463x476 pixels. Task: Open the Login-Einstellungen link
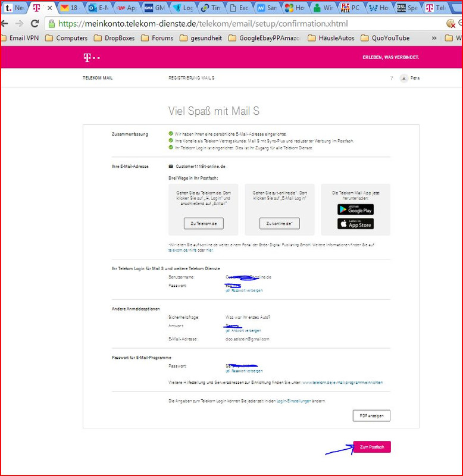coord(293,401)
